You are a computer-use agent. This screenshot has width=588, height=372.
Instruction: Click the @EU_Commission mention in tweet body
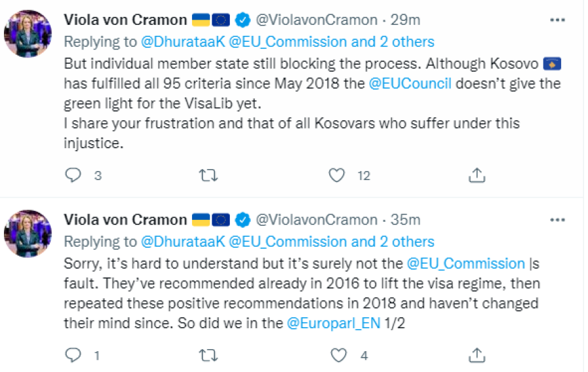pyautogui.click(x=466, y=264)
